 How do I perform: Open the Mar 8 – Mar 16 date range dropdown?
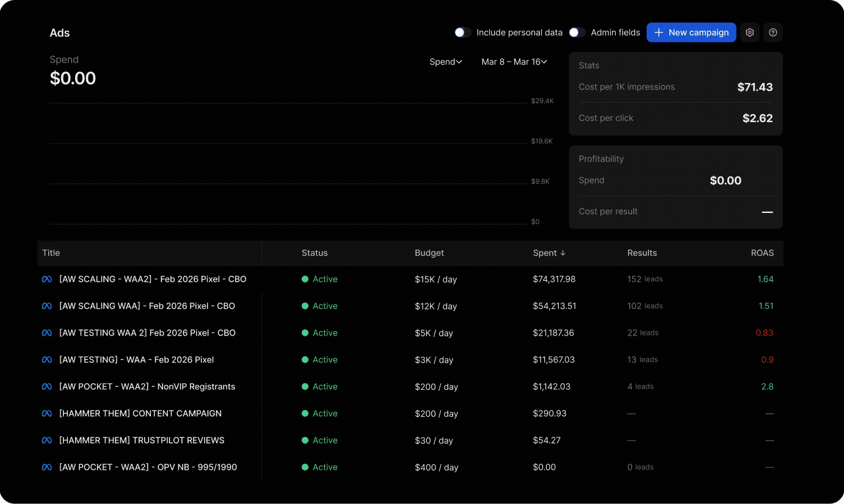[514, 62]
